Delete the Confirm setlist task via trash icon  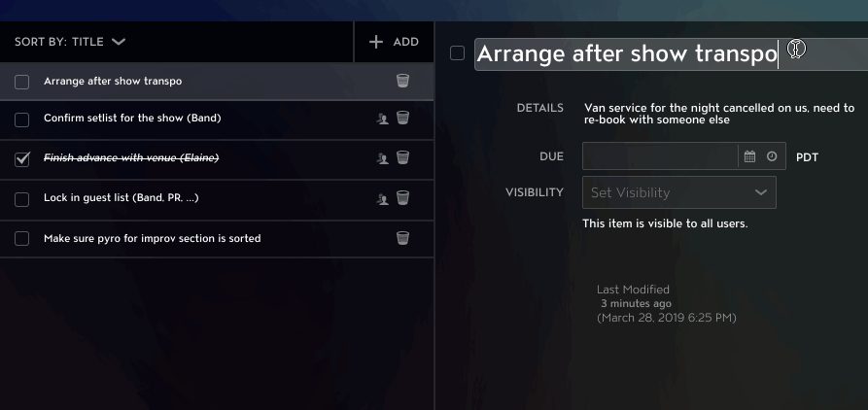click(403, 118)
